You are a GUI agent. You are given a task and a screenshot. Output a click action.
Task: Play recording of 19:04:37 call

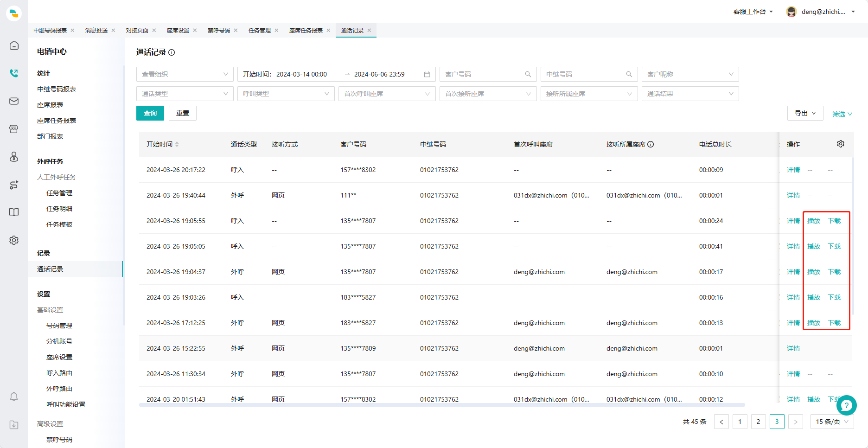(x=814, y=272)
